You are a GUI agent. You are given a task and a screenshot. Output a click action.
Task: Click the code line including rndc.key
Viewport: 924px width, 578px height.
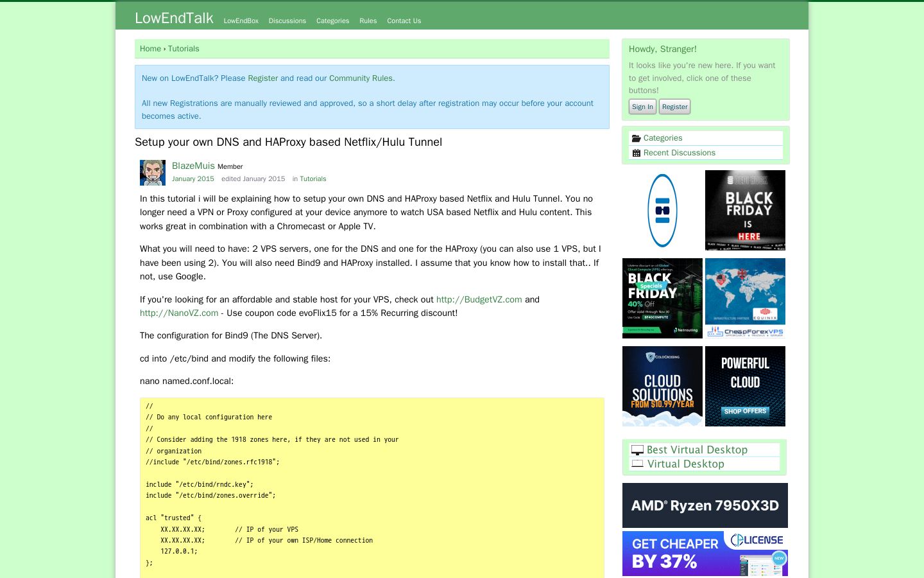[x=200, y=484]
